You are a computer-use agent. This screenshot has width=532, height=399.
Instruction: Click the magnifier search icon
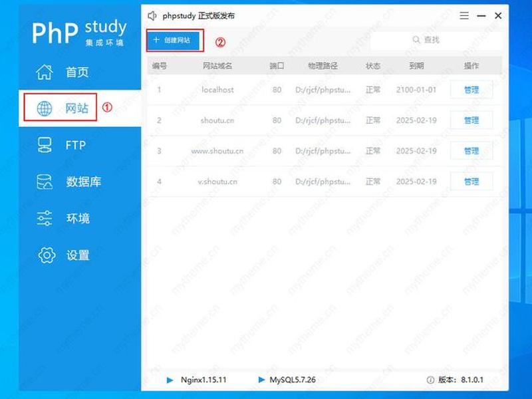416,40
